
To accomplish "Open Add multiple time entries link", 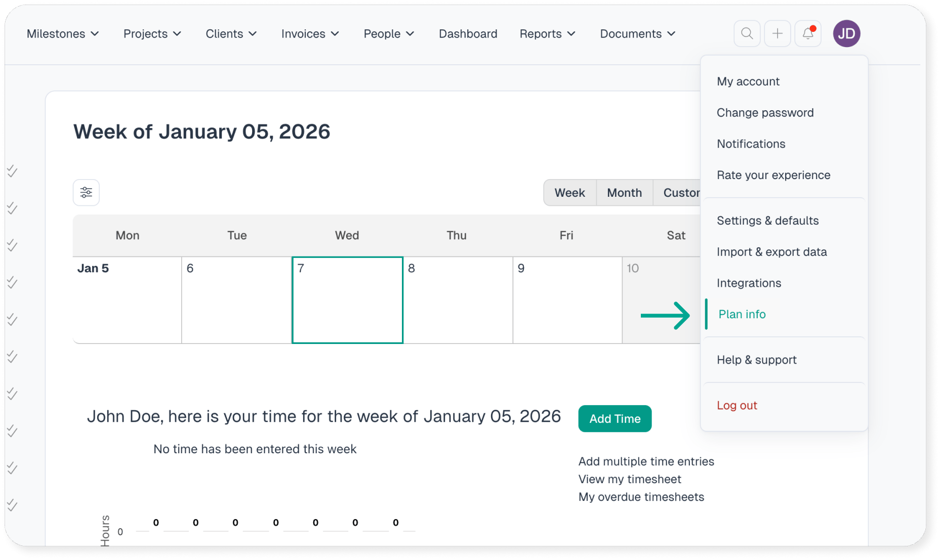I will pyautogui.click(x=646, y=461).
